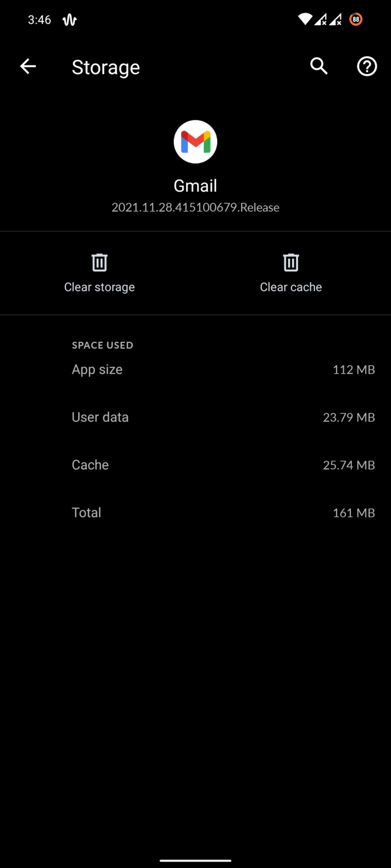
Task: Tap the Wi-Fi status icon
Action: coord(305,20)
